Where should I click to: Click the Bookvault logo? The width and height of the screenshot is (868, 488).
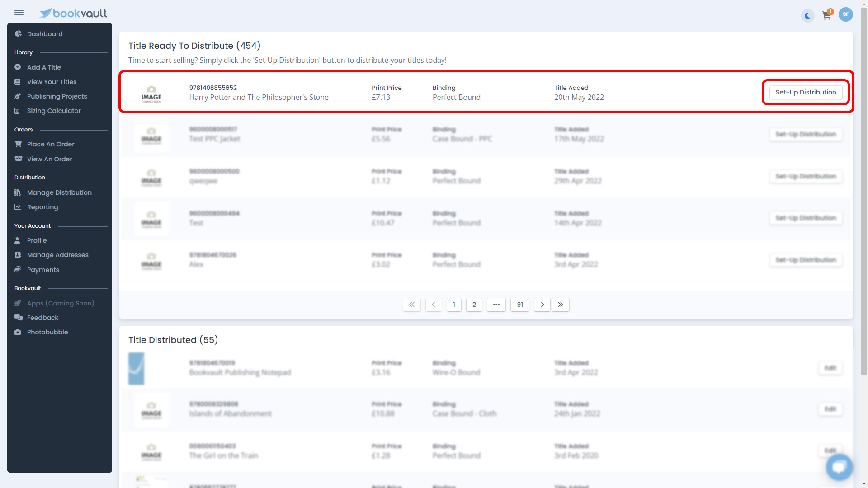73,13
